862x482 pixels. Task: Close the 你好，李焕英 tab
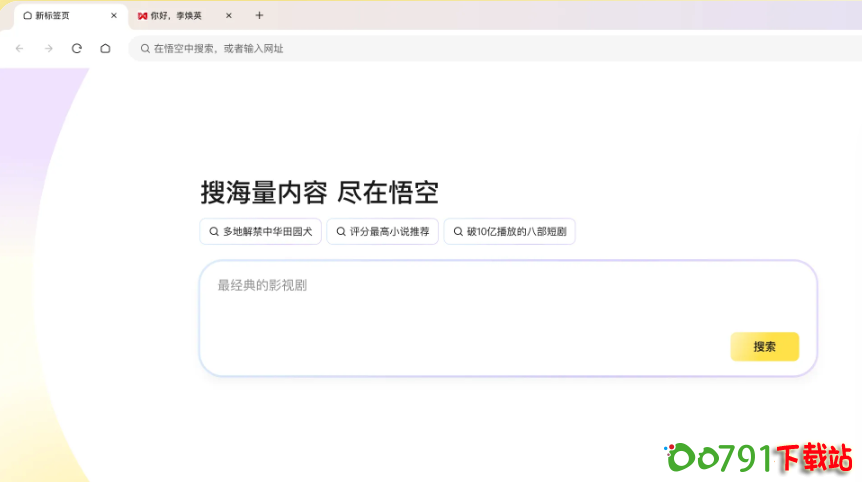228,16
